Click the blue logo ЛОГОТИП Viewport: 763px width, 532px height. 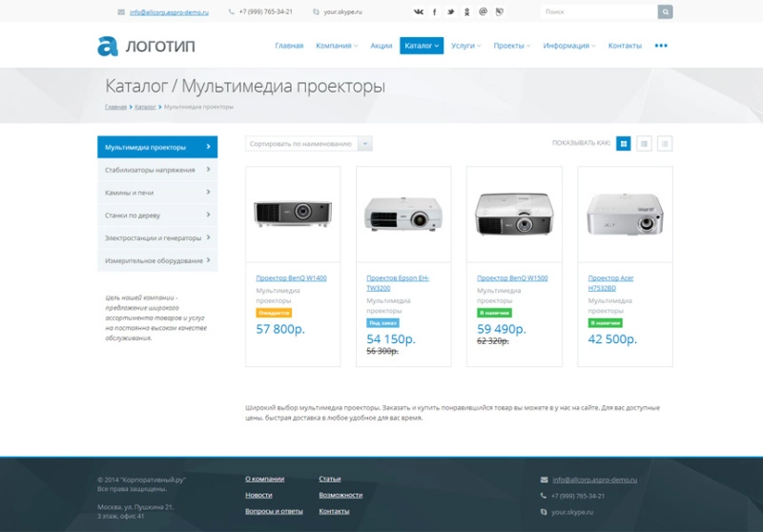click(x=145, y=46)
